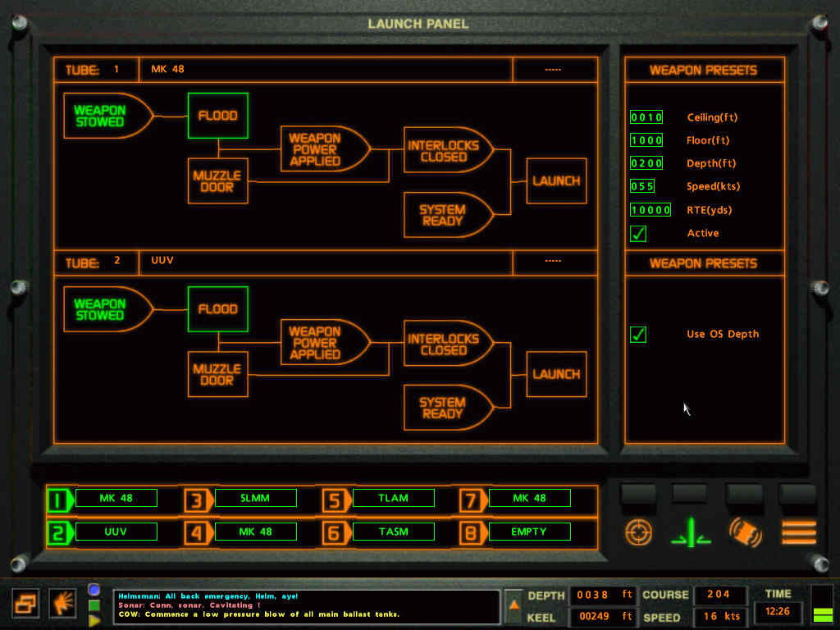Toggle the Use OS Depth checkbox
This screenshot has height=630, width=840.
pos(638,335)
